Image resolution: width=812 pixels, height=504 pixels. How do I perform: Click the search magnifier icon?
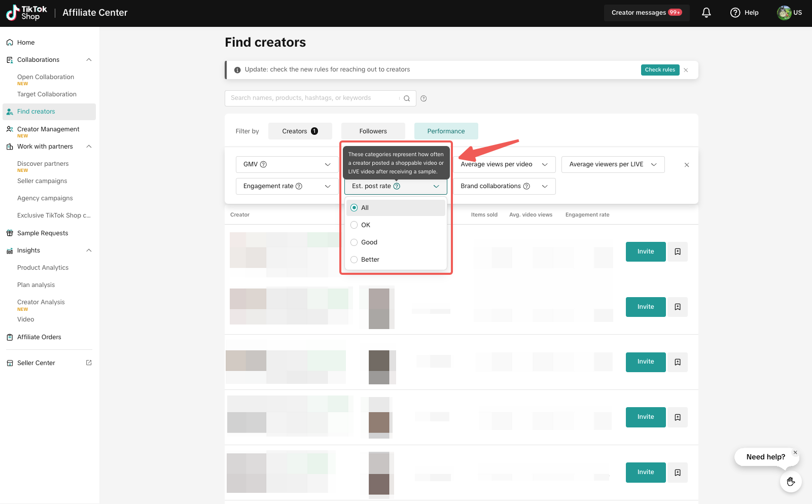tap(406, 98)
